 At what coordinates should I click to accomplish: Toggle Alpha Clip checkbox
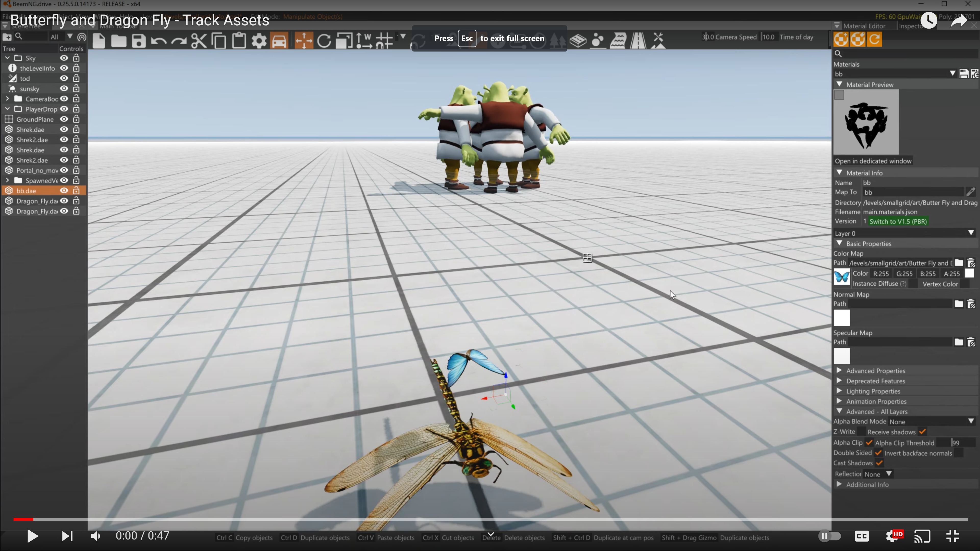869,443
